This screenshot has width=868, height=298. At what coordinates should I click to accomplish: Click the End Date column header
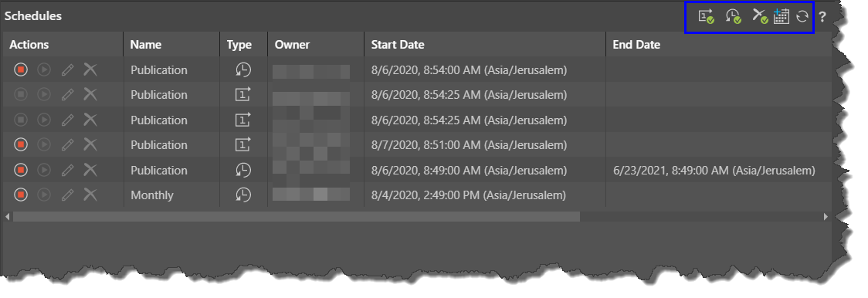[x=636, y=45]
